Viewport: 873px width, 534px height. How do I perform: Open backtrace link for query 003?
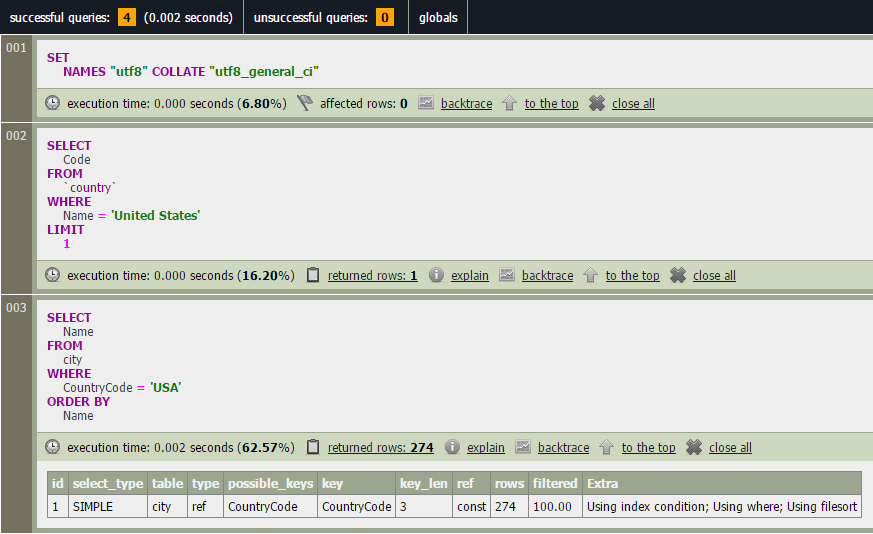[x=563, y=448]
